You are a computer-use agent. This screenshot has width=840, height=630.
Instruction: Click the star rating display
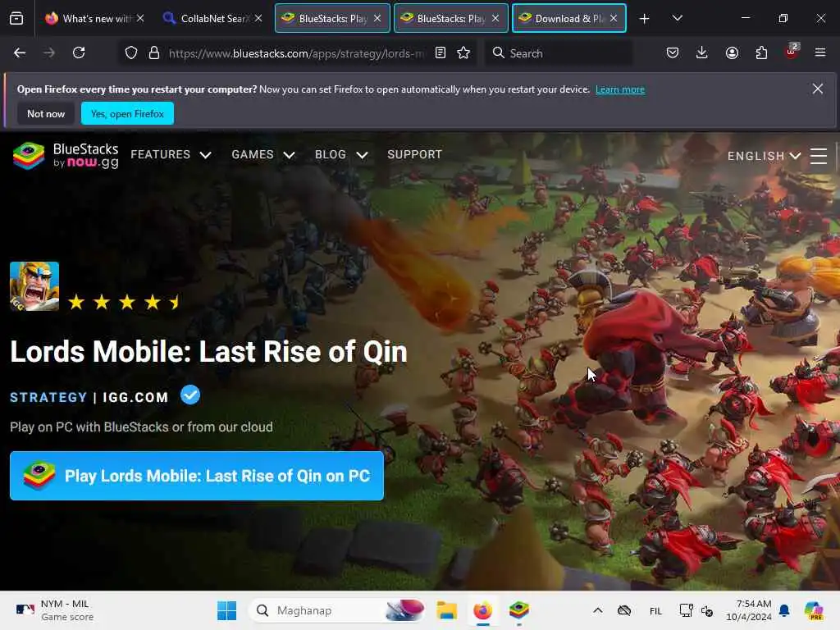click(125, 302)
